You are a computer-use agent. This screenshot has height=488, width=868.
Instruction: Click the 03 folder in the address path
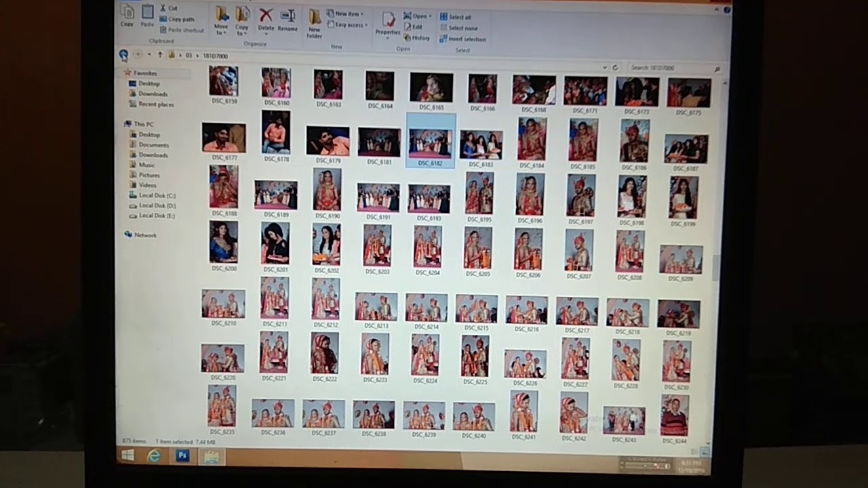pos(189,56)
